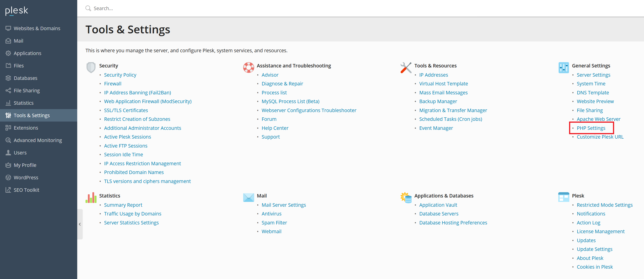Collapse the sidebar with the arrow handle
644x279 pixels.
(80, 224)
